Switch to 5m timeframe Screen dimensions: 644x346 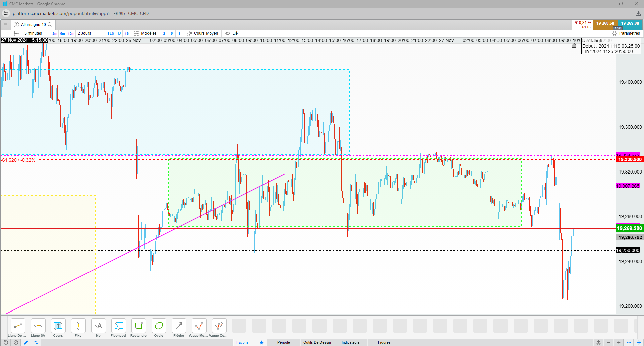coord(62,33)
